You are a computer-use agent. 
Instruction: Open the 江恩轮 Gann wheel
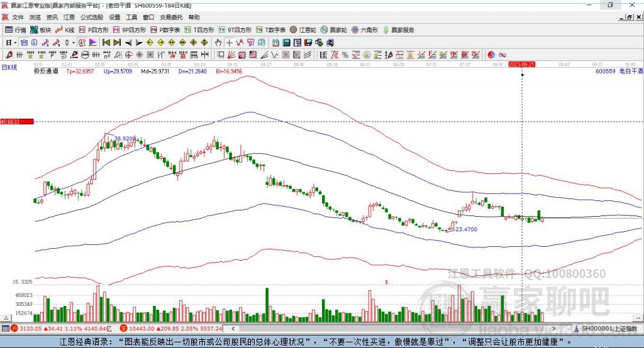(303, 30)
